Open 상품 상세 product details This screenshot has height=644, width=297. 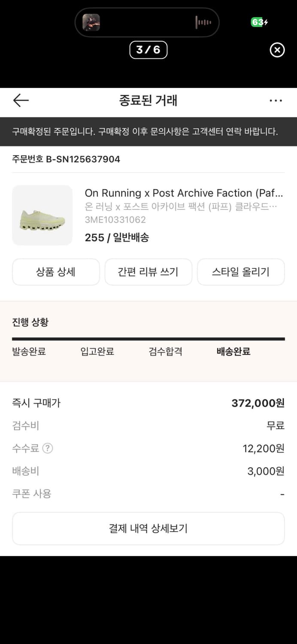(x=56, y=272)
